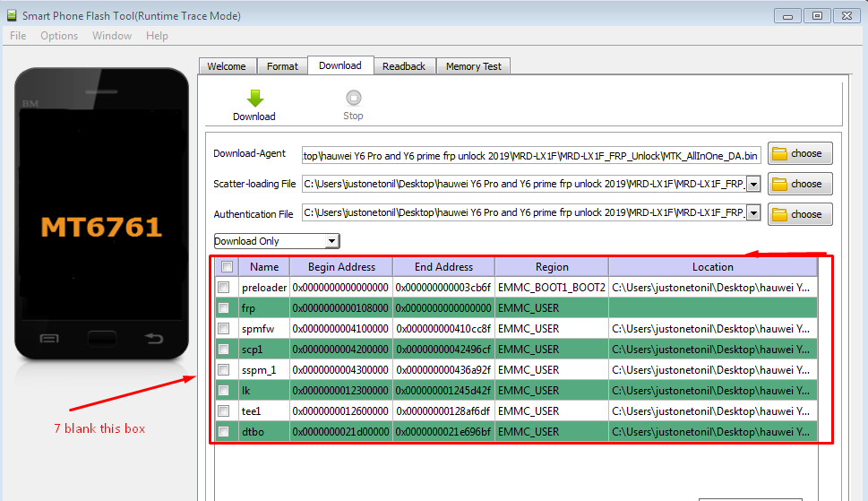Image resolution: width=868 pixels, height=501 pixels.
Task: Click the Stop icon
Action: pos(353,98)
